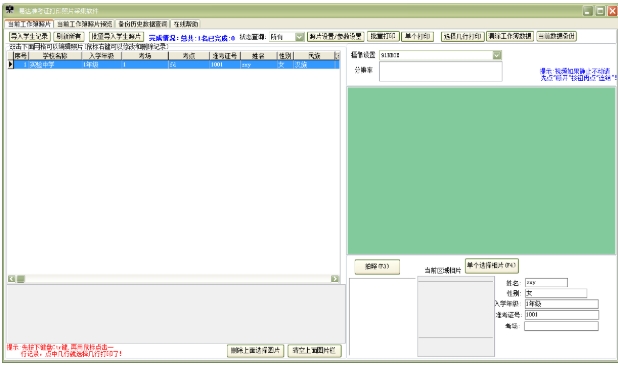Select the row indicator arrow of row 1
This screenshot has width=618, height=367.
[x=11, y=64]
